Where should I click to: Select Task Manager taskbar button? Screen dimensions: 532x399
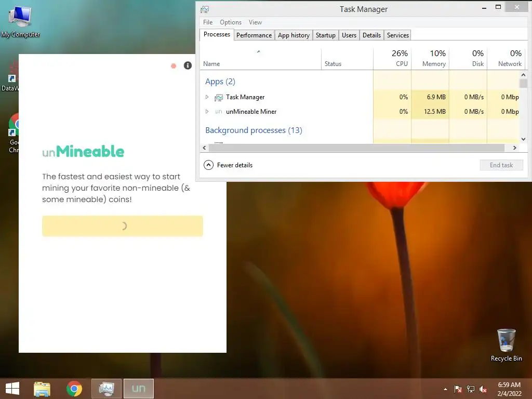[x=106, y=389]
